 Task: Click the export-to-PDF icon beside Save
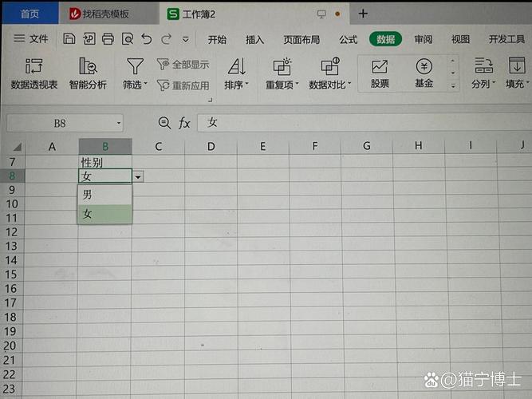click(89, 39)
